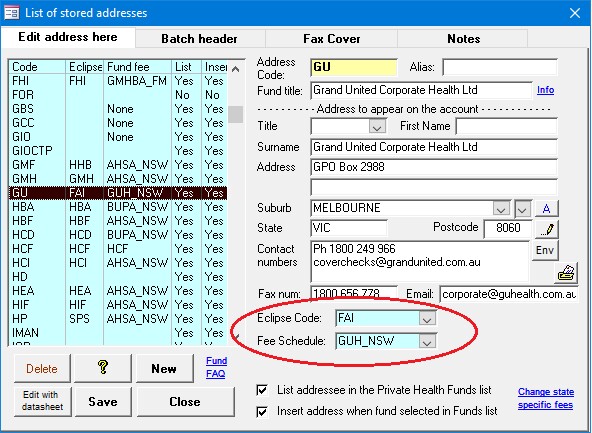Click the Env envelope button
Screen dimensions: 592x433
click(545, 250)
